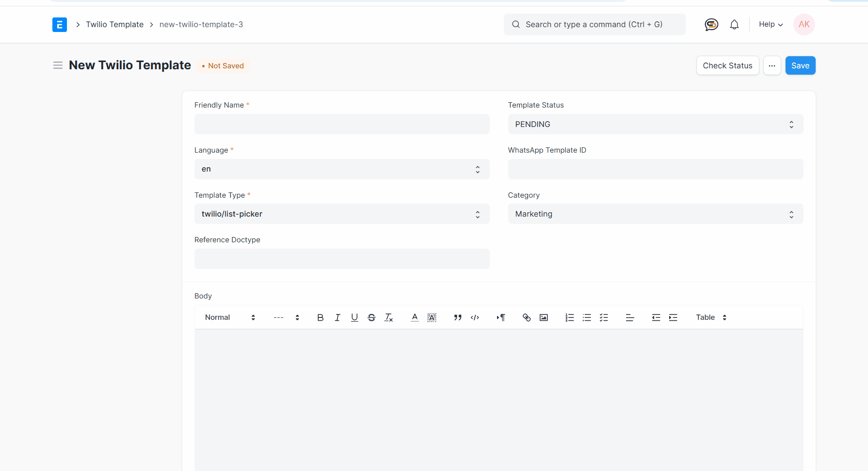Open the code view icon in the editor
This screenshot has height=471, width=868.
(475, 317)
